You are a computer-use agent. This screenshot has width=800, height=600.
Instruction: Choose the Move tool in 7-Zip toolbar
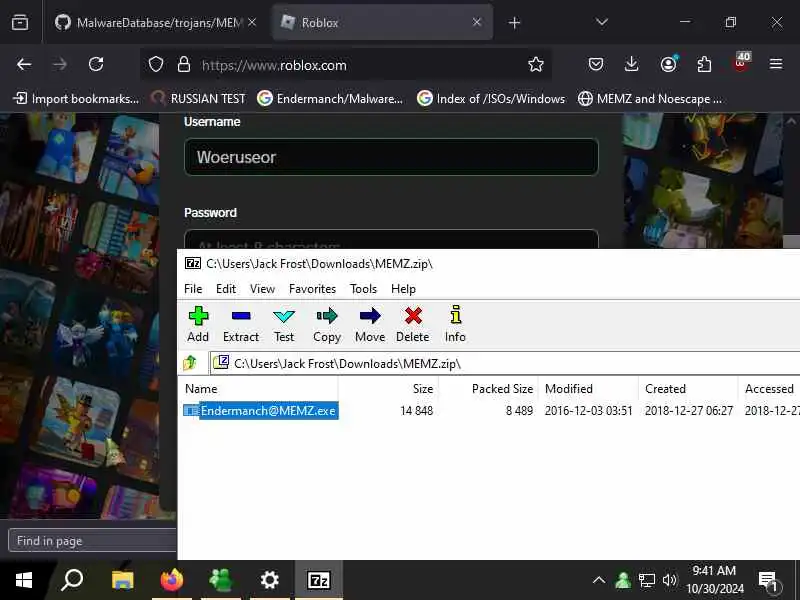pyautogui.click(x=370, y=324)
